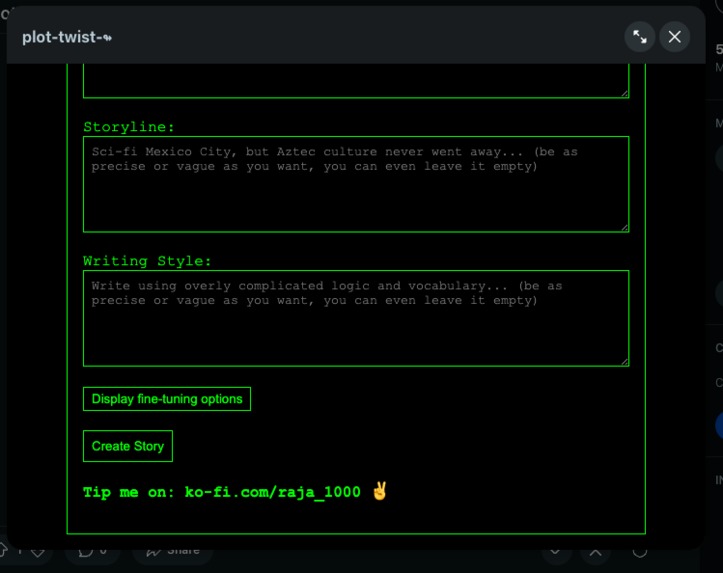Screen dimensions: 723x573
Task: Click the Storyline label
Action: coord(129,127)
